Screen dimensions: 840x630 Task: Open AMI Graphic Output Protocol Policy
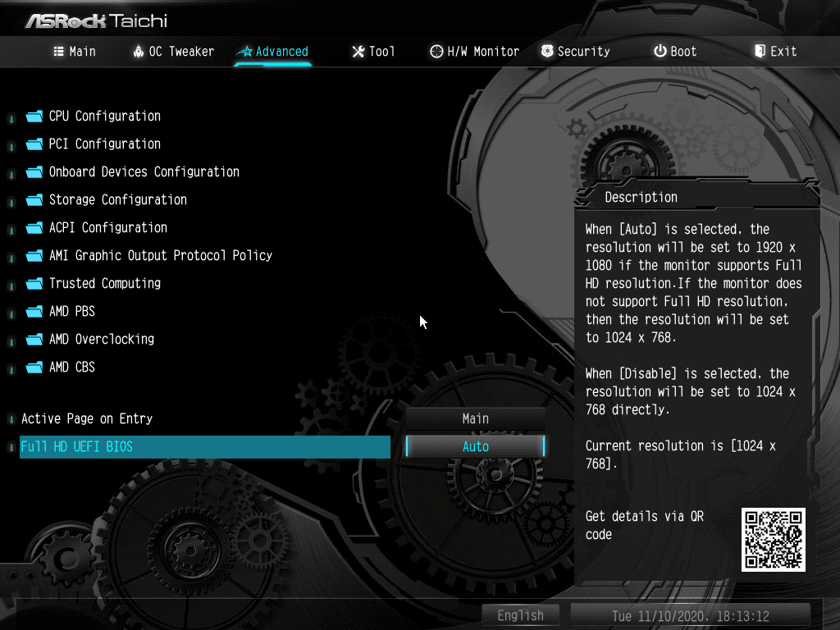coord(161,256)
